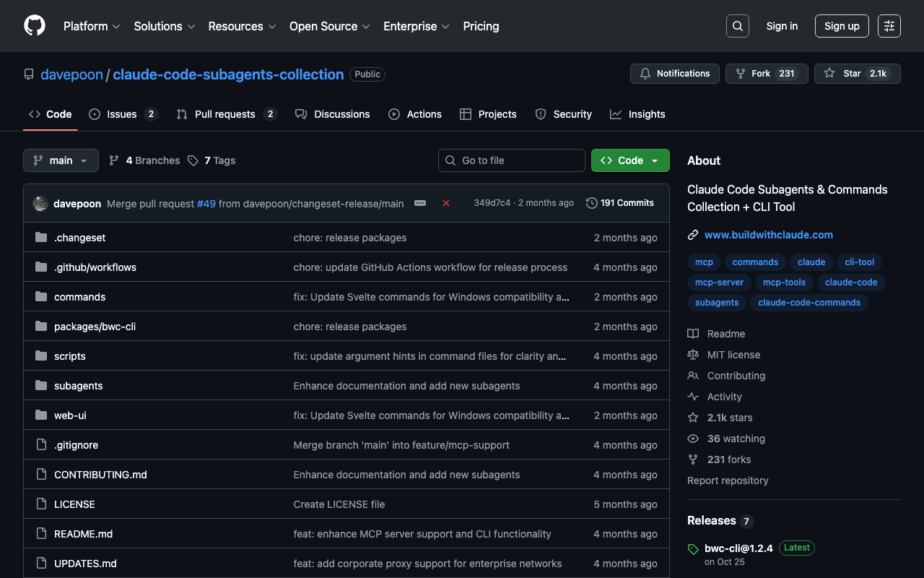Screen dimensions: 924x578
Task: Switch to the Insights tab
Action: [x=637, y=114]
